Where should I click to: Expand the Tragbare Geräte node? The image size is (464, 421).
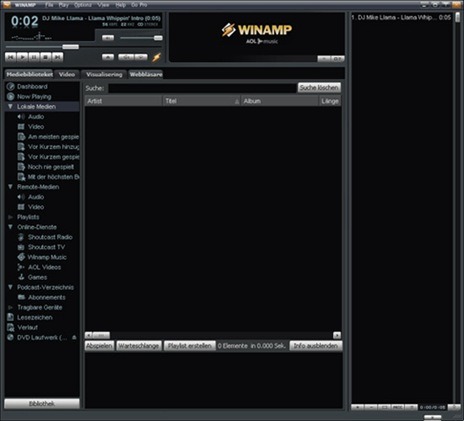tap(10, 307)
